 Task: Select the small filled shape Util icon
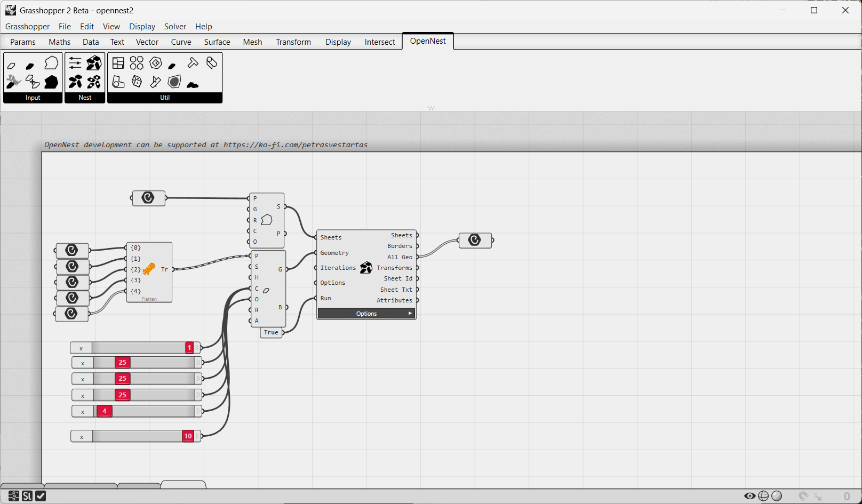pyautogui.click(x=172, y=66)
